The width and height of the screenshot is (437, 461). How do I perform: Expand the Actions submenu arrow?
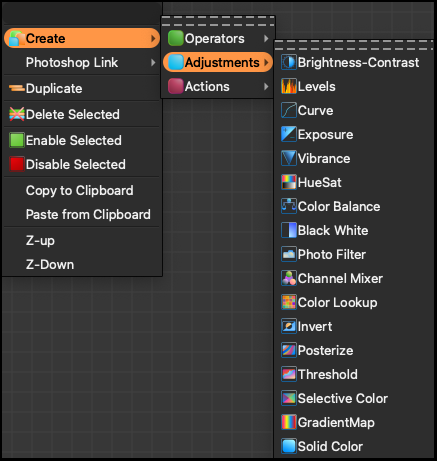(266, 87)
